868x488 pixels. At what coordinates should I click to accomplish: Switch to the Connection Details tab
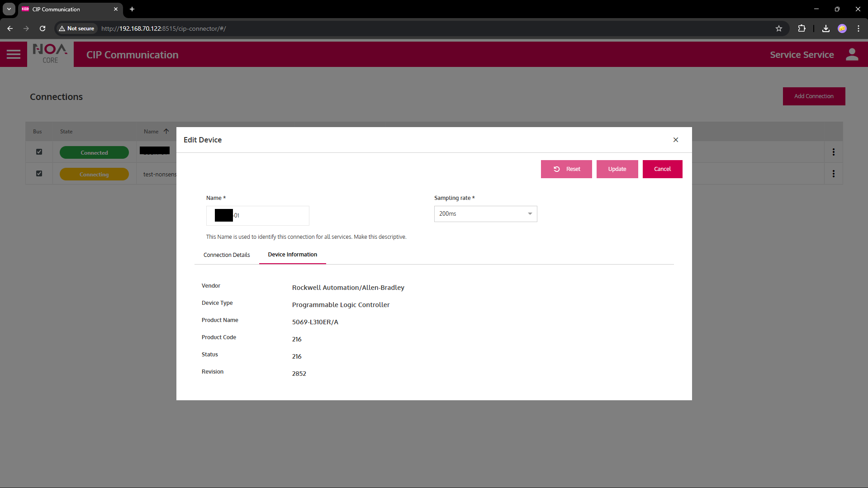[227, 255]
